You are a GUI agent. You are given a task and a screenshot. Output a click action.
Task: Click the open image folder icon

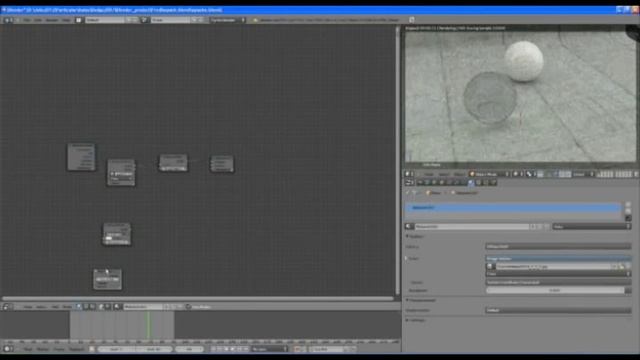pyautogui.click(x=621, y=266)
